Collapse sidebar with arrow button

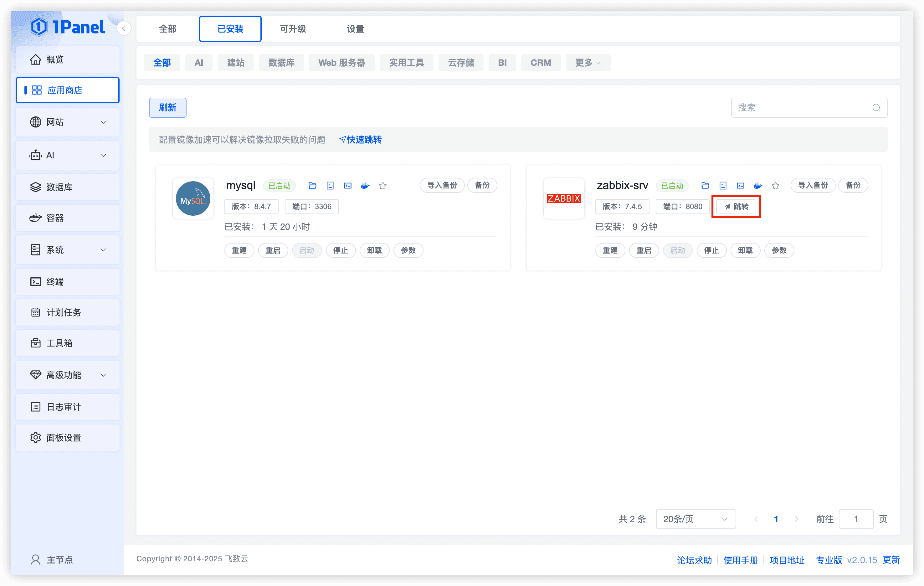pos(124,28)
